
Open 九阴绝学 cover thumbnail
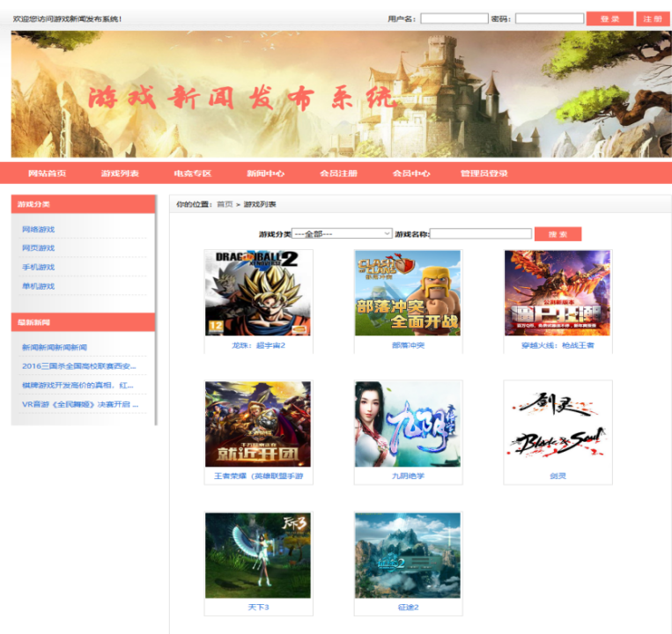408,424
